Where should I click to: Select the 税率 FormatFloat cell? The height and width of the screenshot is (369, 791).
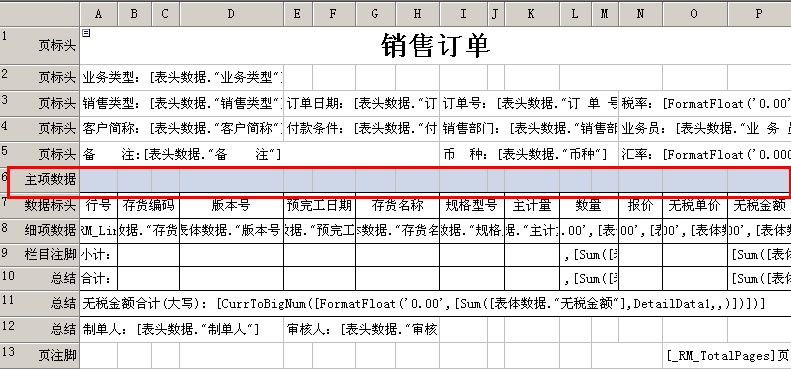705,104
